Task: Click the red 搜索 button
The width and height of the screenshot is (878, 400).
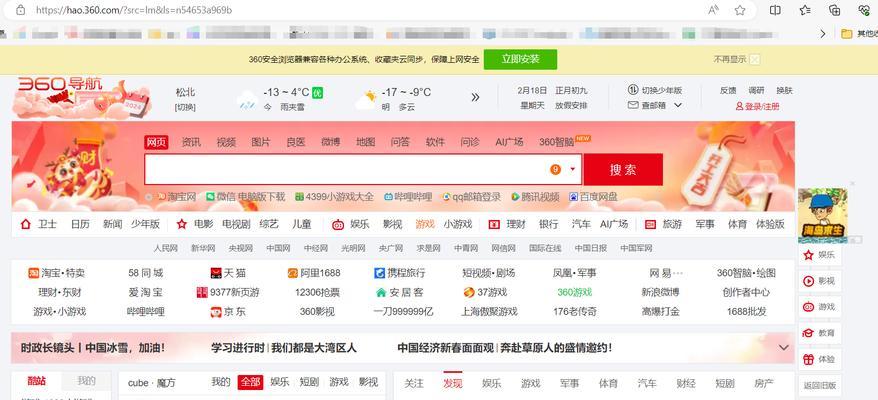Action: [623, 169]
